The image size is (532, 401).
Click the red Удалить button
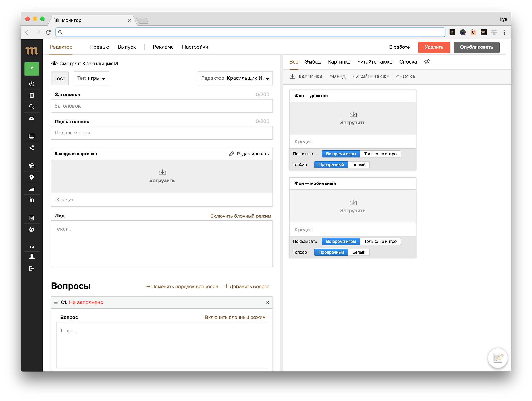coord(434,47)
